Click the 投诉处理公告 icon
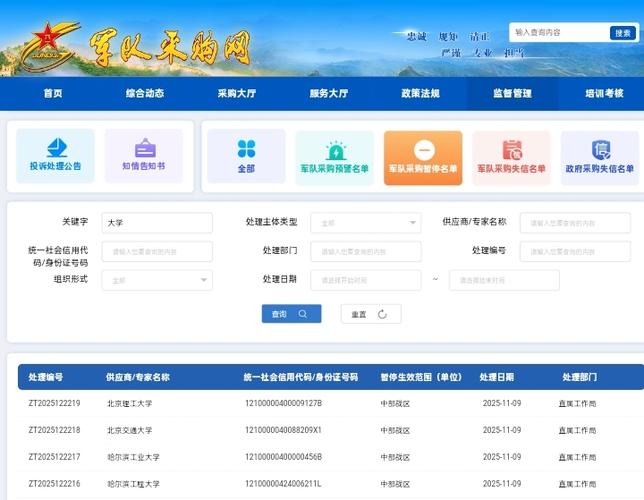This screenshot has height=500, width=644. [x=56, y=148]
